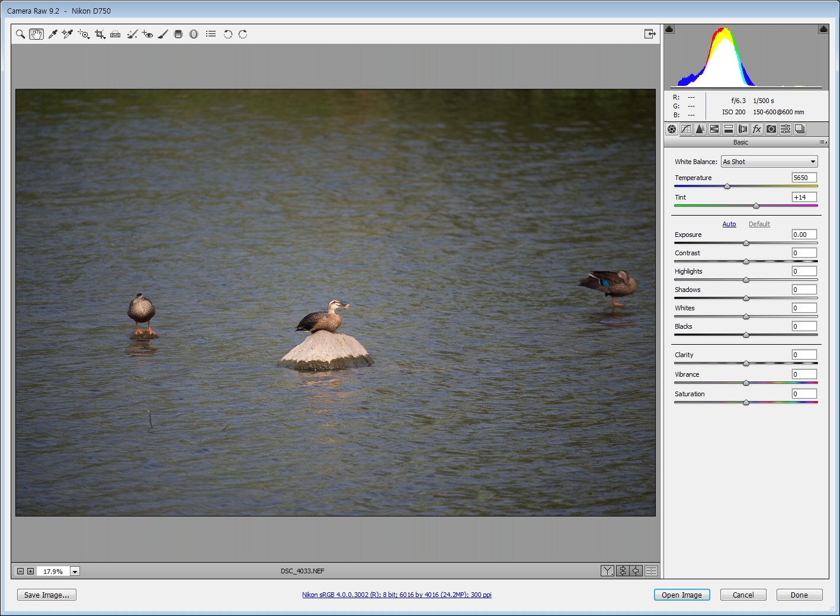This screenshot has height=616, width=840.
Task: Choose the Red Eye Removal tool
Action: [148, 34]
